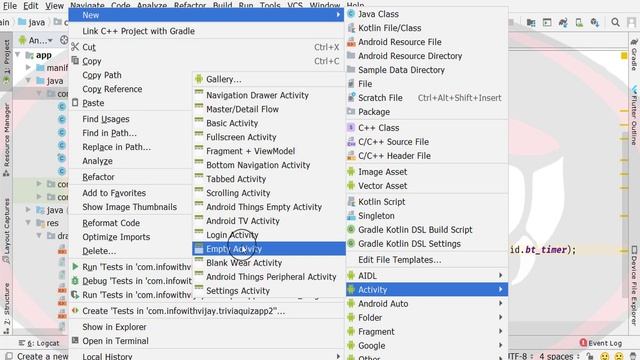Collapse the res folder node
Viewport: 640px width, 360px height.
(x=28, y=223)
